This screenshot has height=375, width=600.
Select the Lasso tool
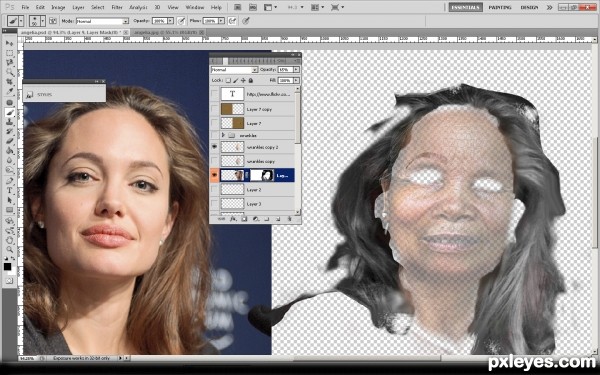[x=9, y=62]
